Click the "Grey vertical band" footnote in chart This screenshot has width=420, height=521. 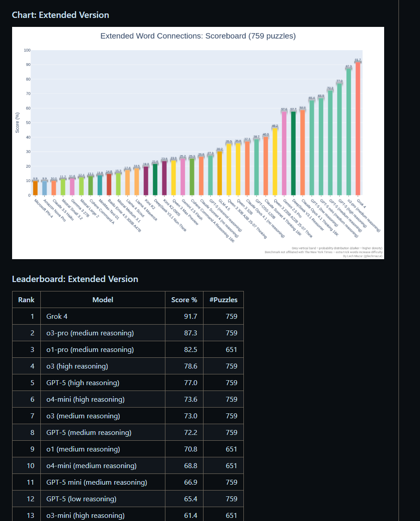[337, 248]
